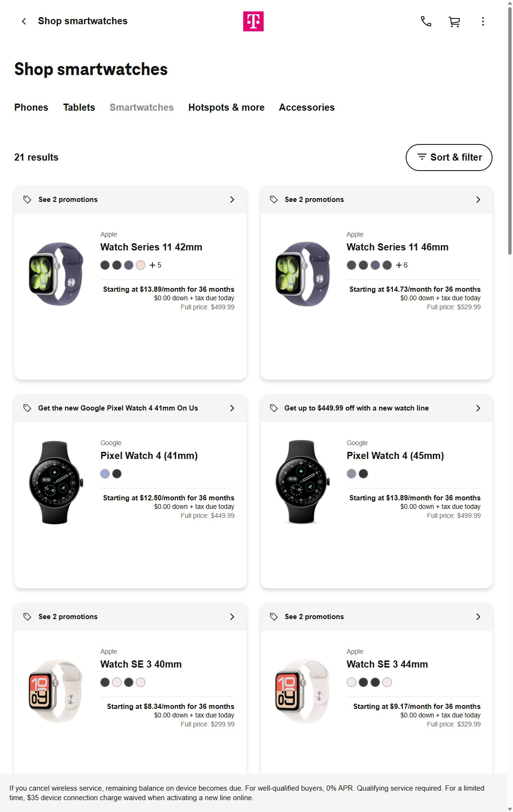Viewport: 513px width, 812px height.
Task: Switch to the Tablets tab
Action: [79, 107]
